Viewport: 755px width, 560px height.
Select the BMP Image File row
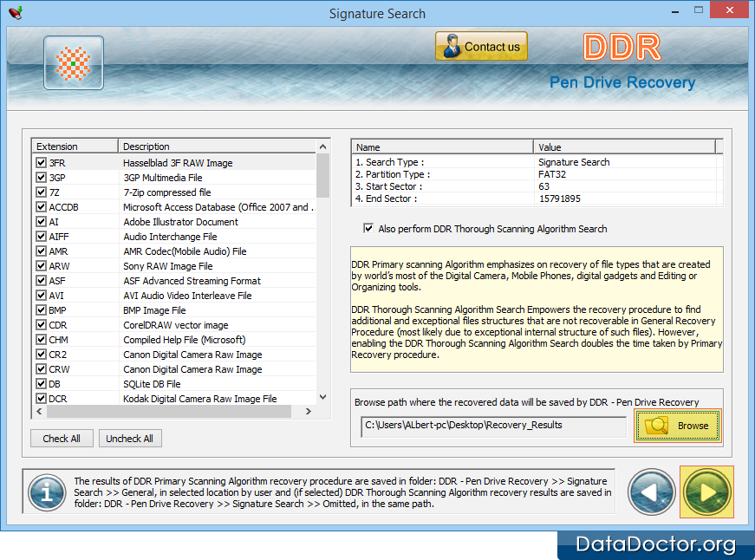point(174,310)
